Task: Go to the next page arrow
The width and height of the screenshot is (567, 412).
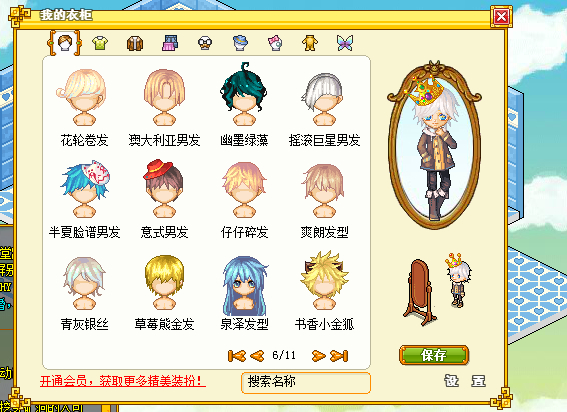Action: tap(319, 356)
